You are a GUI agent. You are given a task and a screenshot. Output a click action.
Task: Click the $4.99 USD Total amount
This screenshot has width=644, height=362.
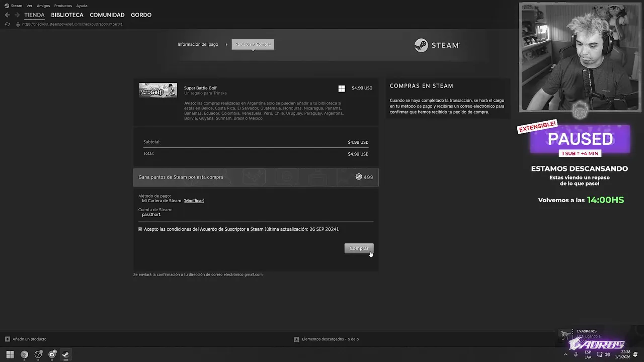tap(358, 154)
